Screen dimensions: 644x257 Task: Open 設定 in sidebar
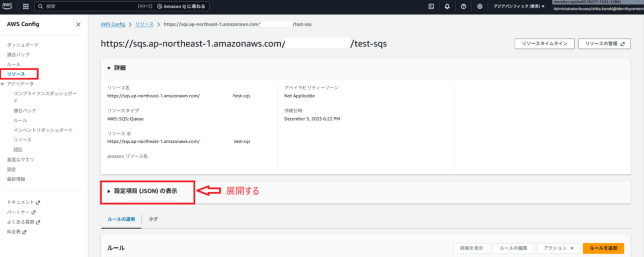(11, 169)
